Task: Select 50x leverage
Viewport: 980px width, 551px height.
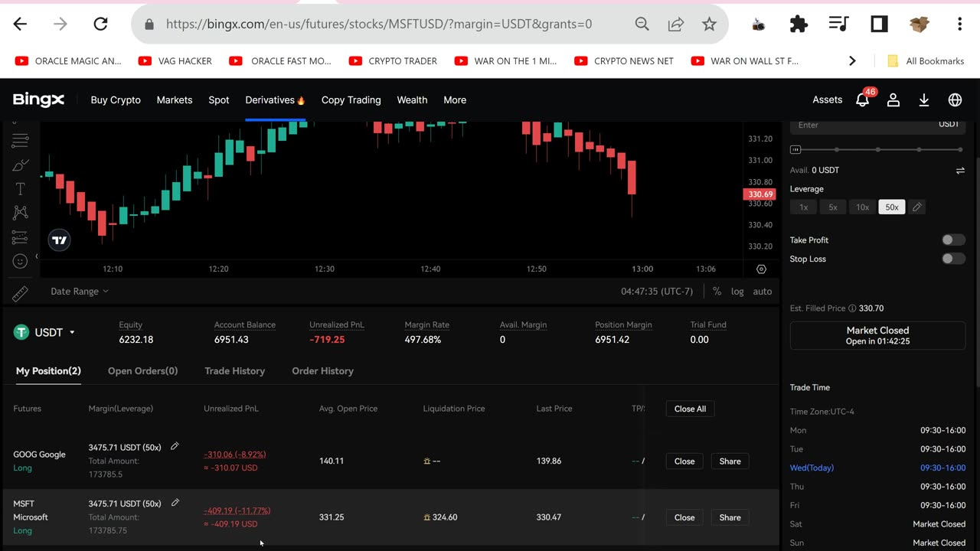Action: tap(892, 207)
